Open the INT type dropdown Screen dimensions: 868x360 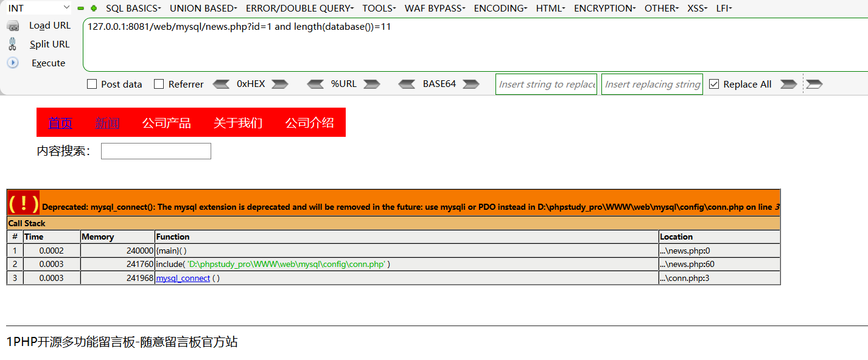(38, 8)
